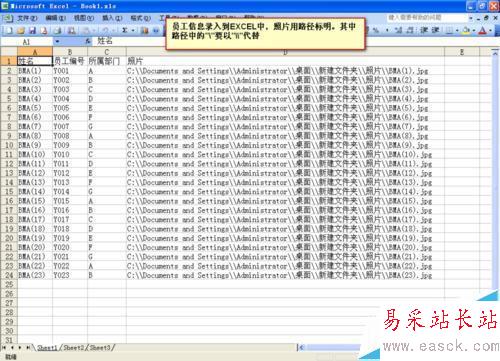The image size is (500, 361).
Task: Select row 1 header
Action: (x=9, y=61)
